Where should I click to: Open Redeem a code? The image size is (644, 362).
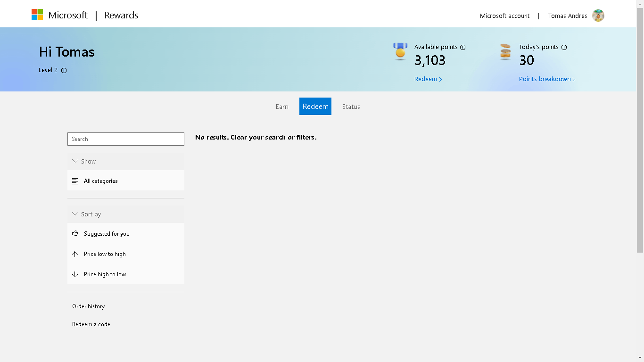pyautogui.click(x=91, y=324)
